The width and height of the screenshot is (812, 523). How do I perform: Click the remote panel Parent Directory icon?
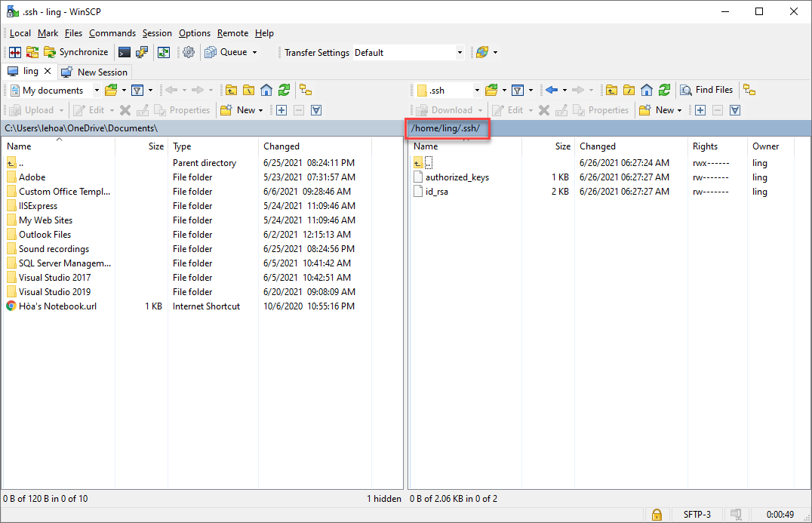coord(611,90)
